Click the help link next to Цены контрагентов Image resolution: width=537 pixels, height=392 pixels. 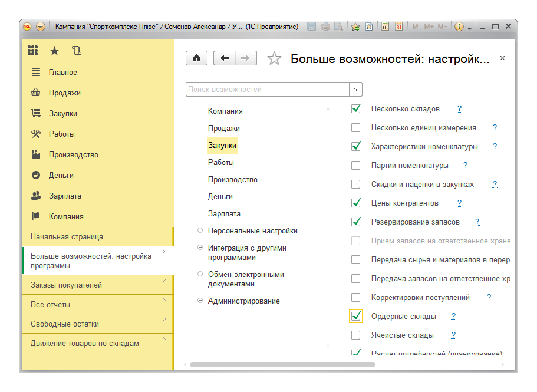coord(459,203)
